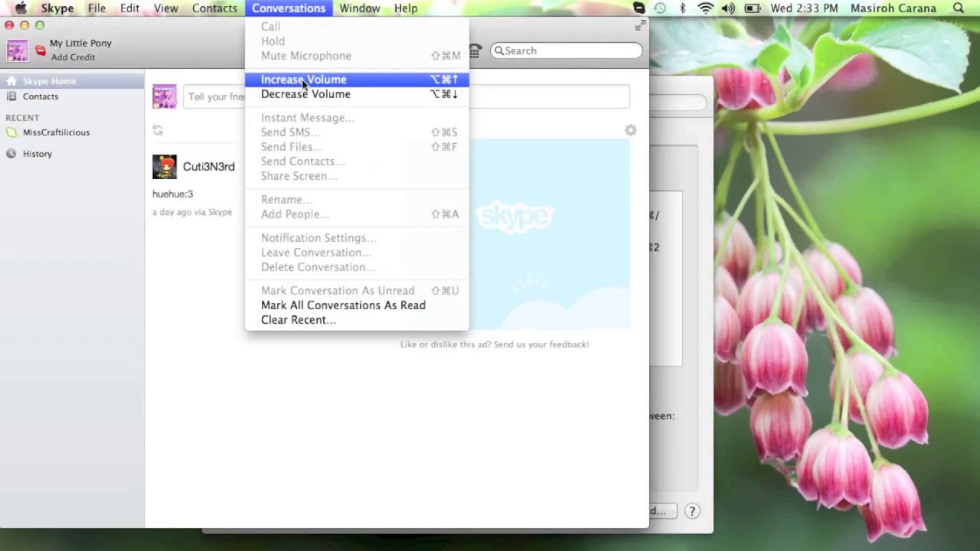Open the Help menu
Screen dimensions: 980x551
click(x=406, y=8)
